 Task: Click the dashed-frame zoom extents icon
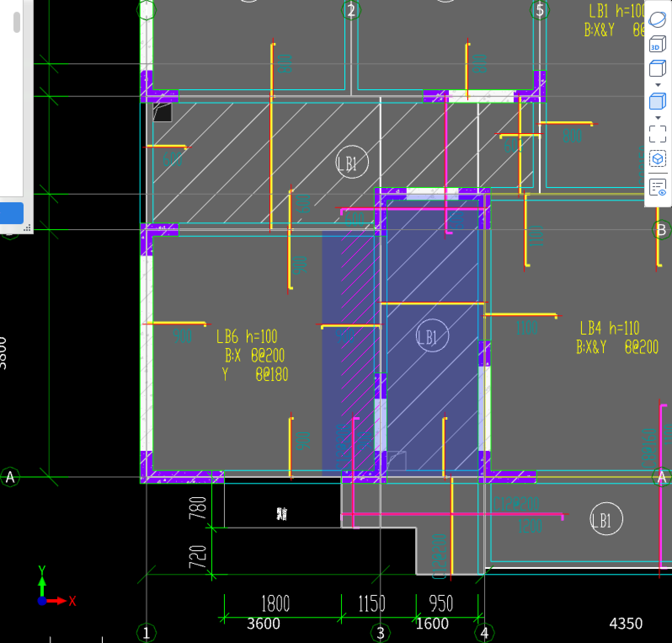click(x=657, y=134)
